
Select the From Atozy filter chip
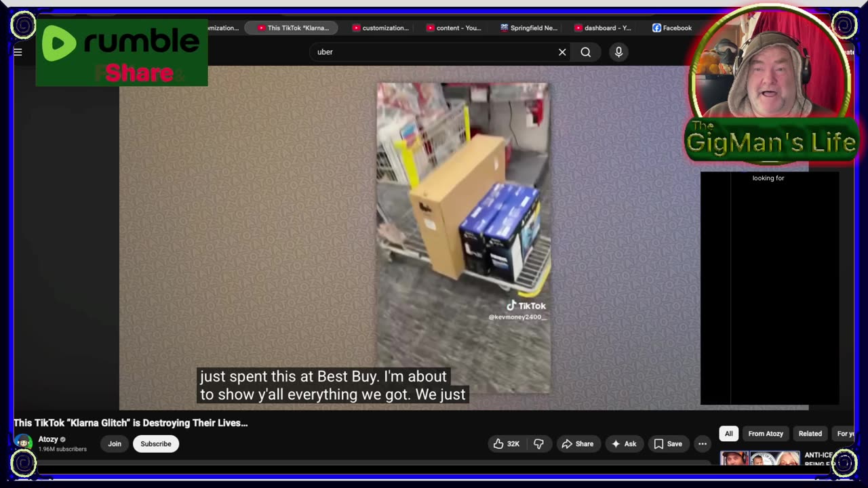click(x=766, y=434)
